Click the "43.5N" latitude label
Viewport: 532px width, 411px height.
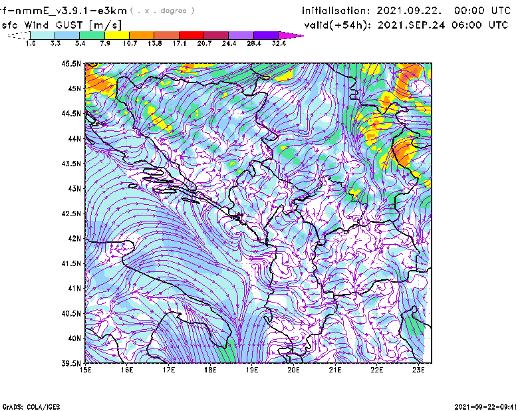click(x=71, y=164)
